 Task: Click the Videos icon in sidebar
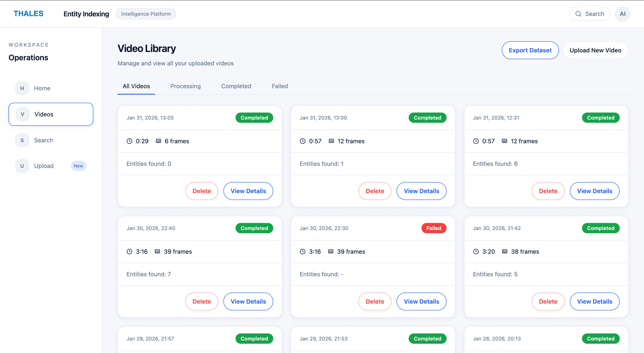pos(22,114)
